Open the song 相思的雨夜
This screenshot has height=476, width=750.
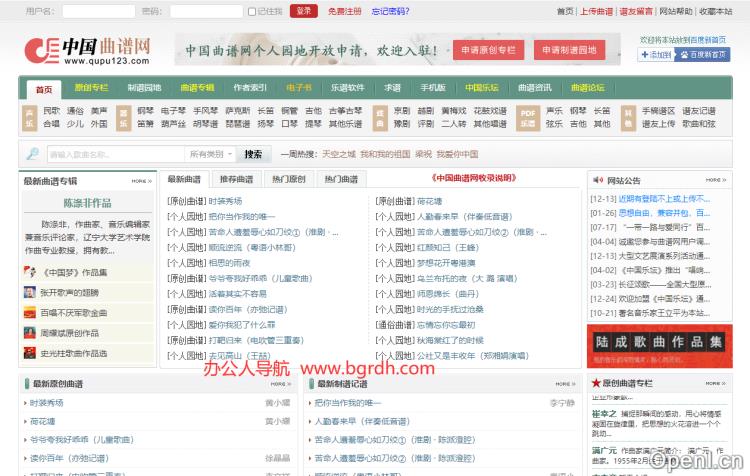click(229, 263)
